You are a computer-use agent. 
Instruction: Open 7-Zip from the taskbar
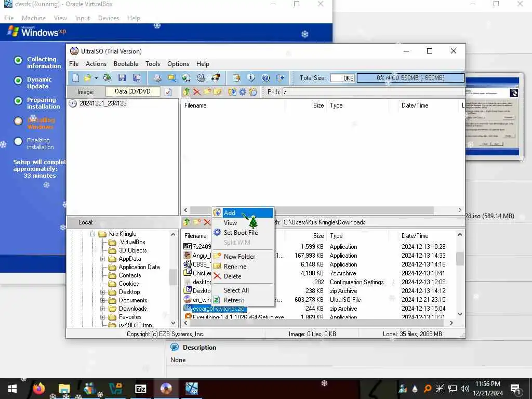[x=140, y=389]
